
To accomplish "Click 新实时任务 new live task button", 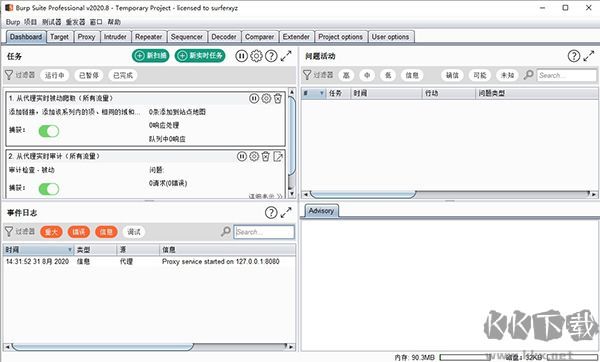I will 200,55.
